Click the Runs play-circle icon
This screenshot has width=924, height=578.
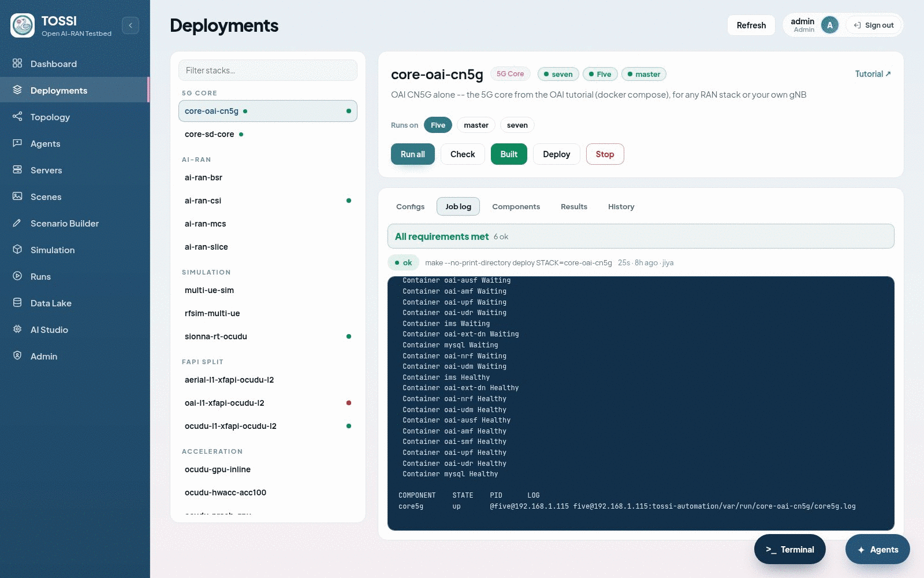tap(17, 276)
